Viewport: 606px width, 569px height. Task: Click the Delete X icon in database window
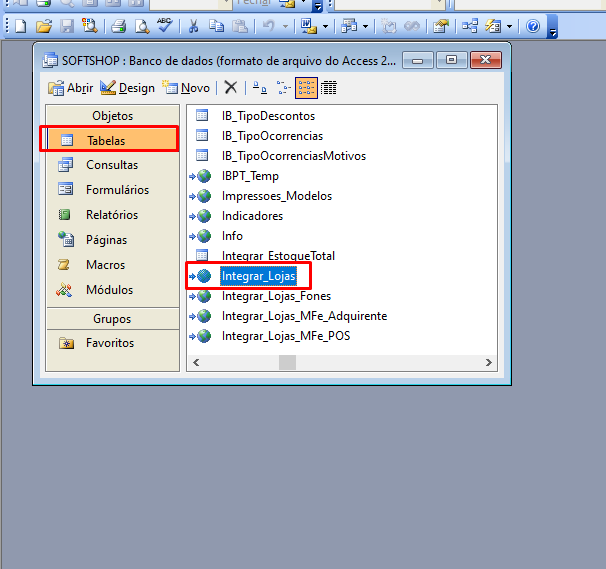[231, 88]
